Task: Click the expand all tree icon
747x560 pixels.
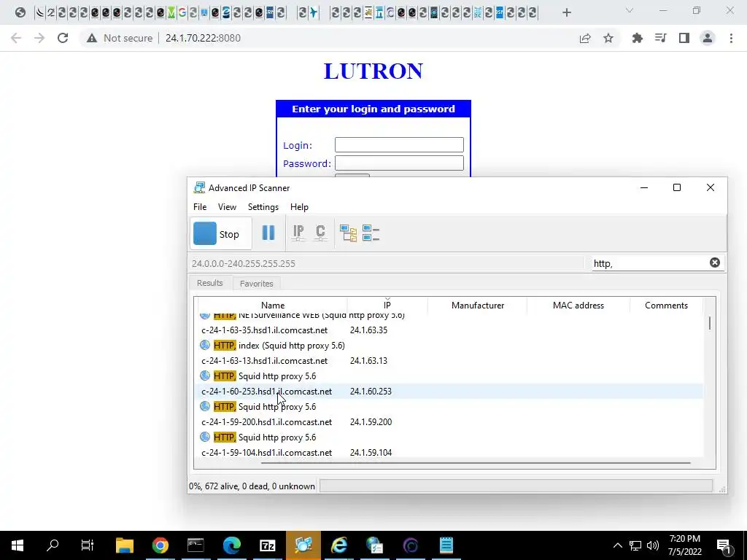Action: tap(348, 233)
